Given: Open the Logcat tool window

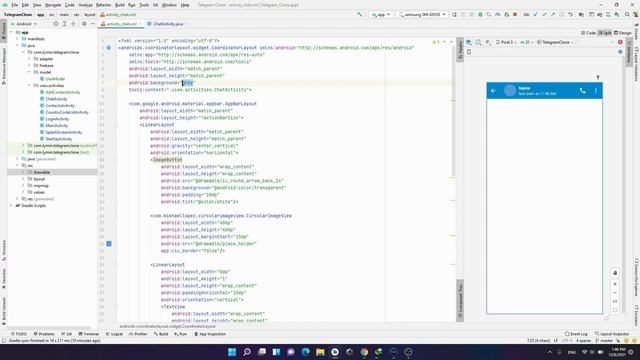Looking at the screenshot, I should click(x=114, y=334).
